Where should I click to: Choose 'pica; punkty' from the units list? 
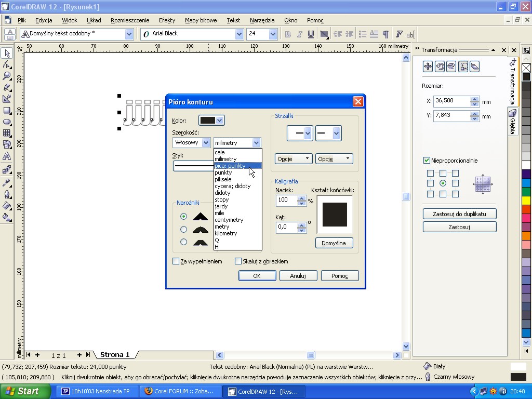coord(230,166)
